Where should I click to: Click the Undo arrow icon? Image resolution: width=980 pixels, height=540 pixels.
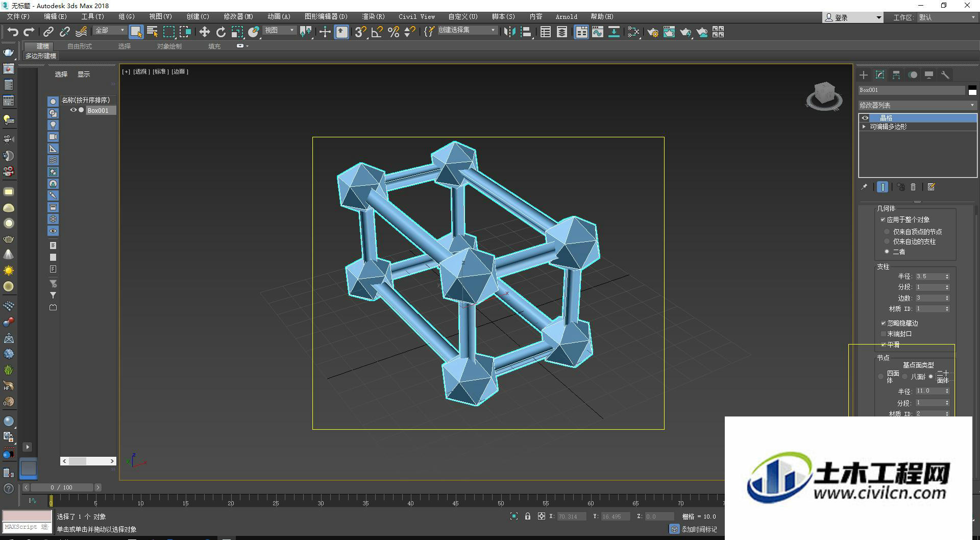[x=13, y=32]
